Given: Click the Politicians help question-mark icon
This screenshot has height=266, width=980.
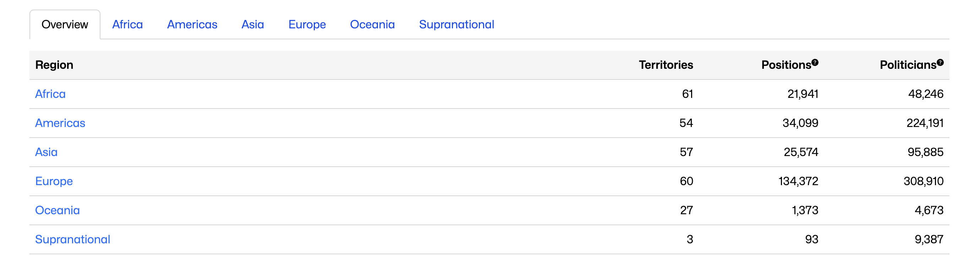Looking at the screenshot, I should [940, 63].
